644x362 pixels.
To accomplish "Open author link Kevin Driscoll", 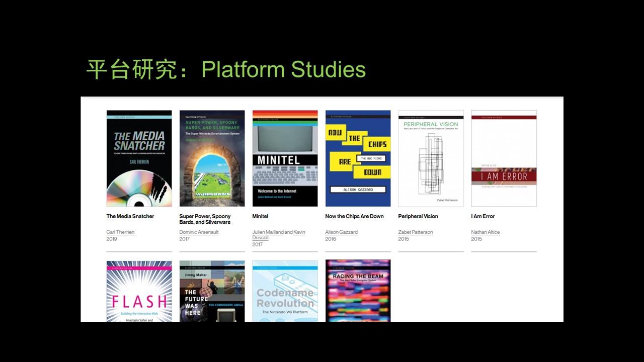I will click(x=299, y=232).
